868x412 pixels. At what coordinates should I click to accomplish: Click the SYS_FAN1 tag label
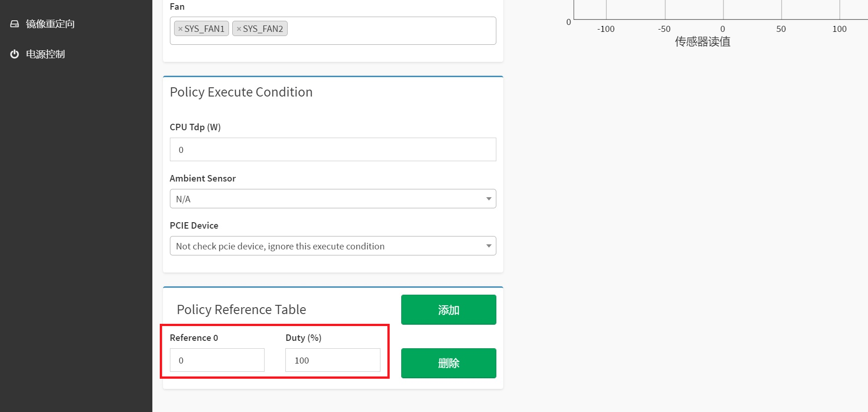(x=205, y=29)
